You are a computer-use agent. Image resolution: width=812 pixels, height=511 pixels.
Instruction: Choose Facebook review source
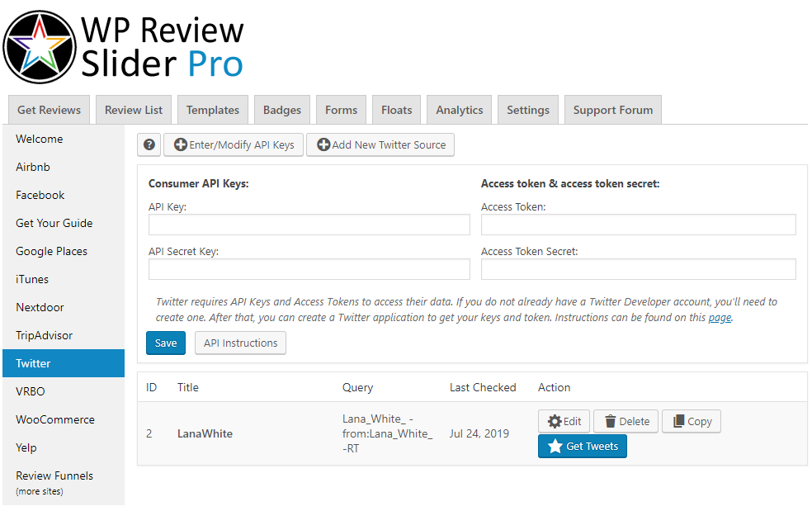pos(64,195)
